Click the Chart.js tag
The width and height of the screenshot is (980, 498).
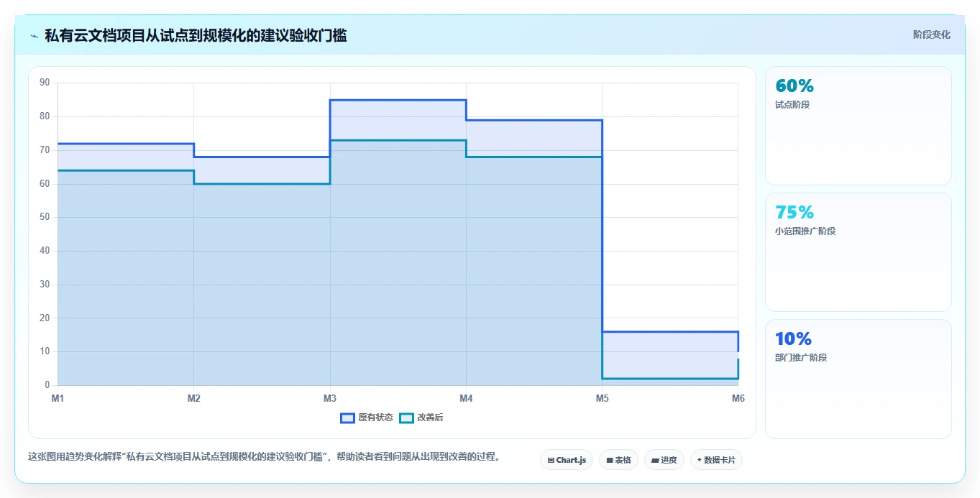click(567, 460)
